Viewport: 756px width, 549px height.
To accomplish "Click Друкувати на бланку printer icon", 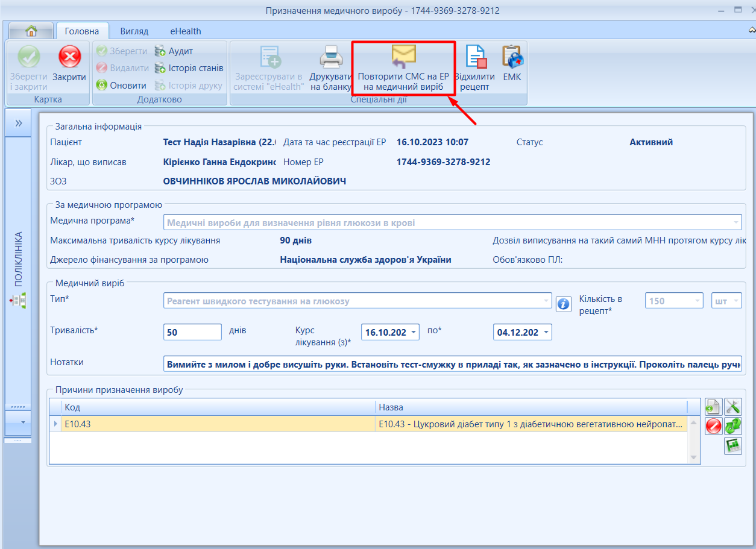I will (x=330, y=67).
